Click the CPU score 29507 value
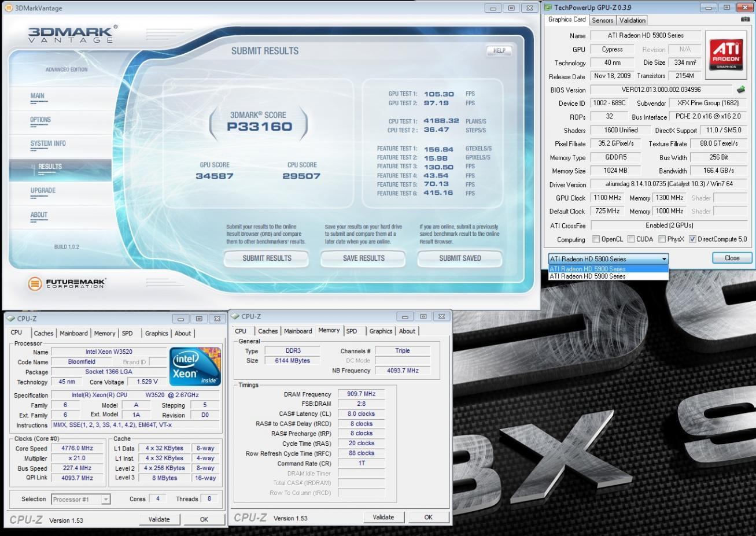The width and height of the screenshot is (756, 536). (x=301, y=176)
